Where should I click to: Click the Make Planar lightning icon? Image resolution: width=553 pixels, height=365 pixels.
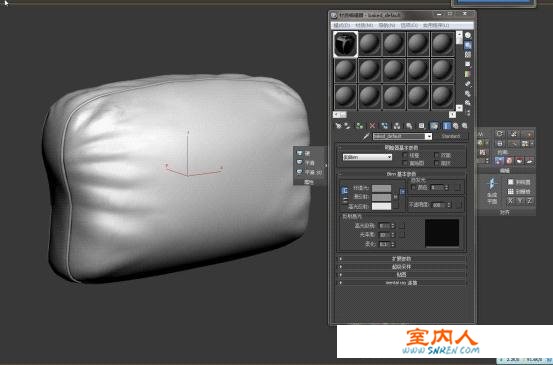[492, 184]
